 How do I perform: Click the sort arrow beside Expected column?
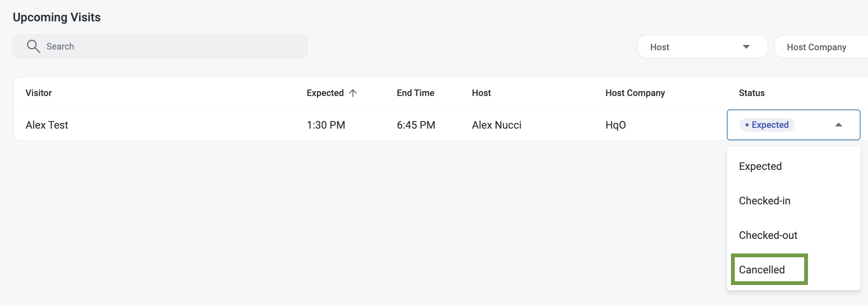[353, 93]
